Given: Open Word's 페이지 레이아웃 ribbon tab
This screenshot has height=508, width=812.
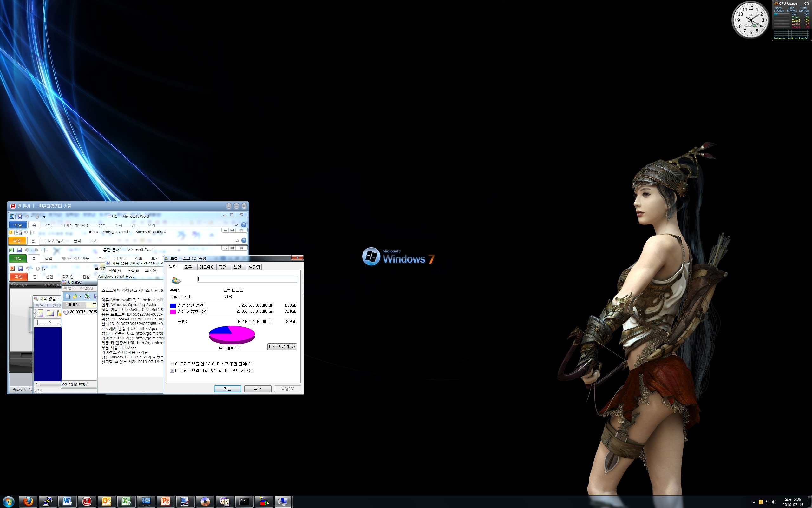Looking at the screenshot, I should coord(75,225).
